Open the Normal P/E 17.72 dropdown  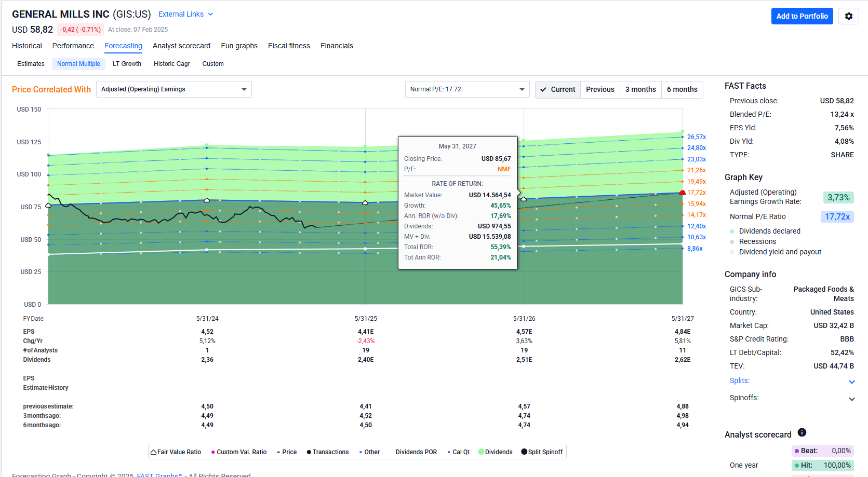(x=466, y=89)
